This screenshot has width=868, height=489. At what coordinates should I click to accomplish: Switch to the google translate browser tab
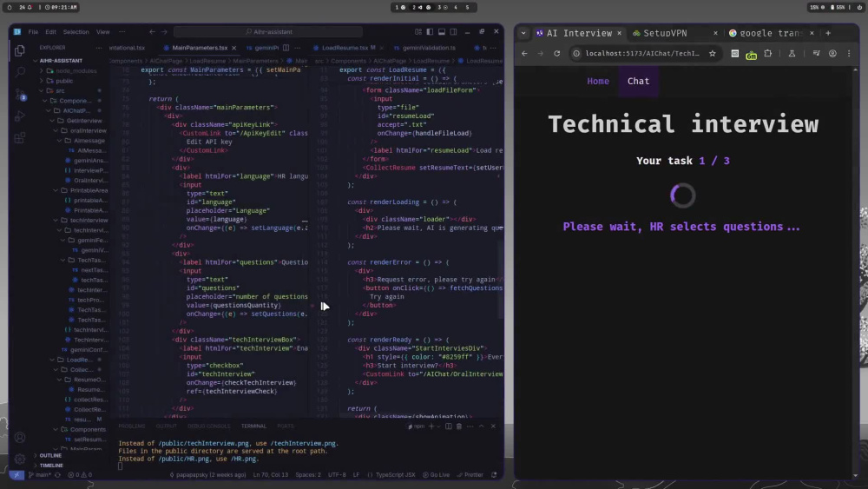coord(770,33)
